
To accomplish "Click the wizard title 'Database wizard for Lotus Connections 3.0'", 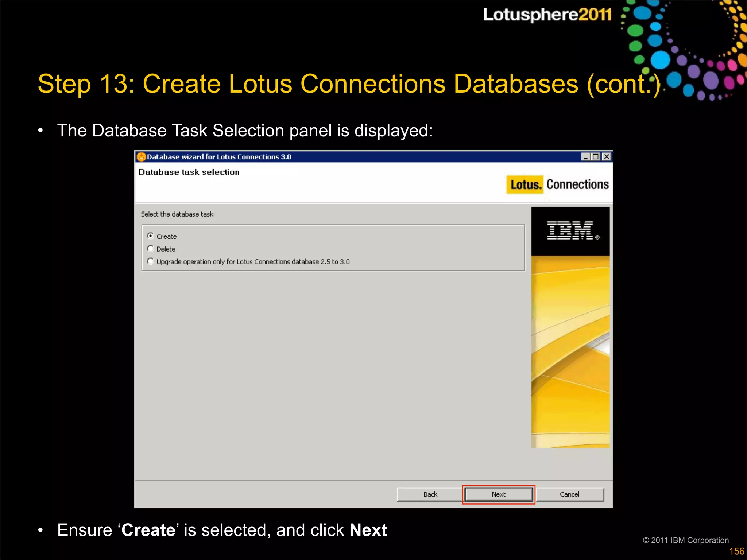I will click(x=219, y=157).
